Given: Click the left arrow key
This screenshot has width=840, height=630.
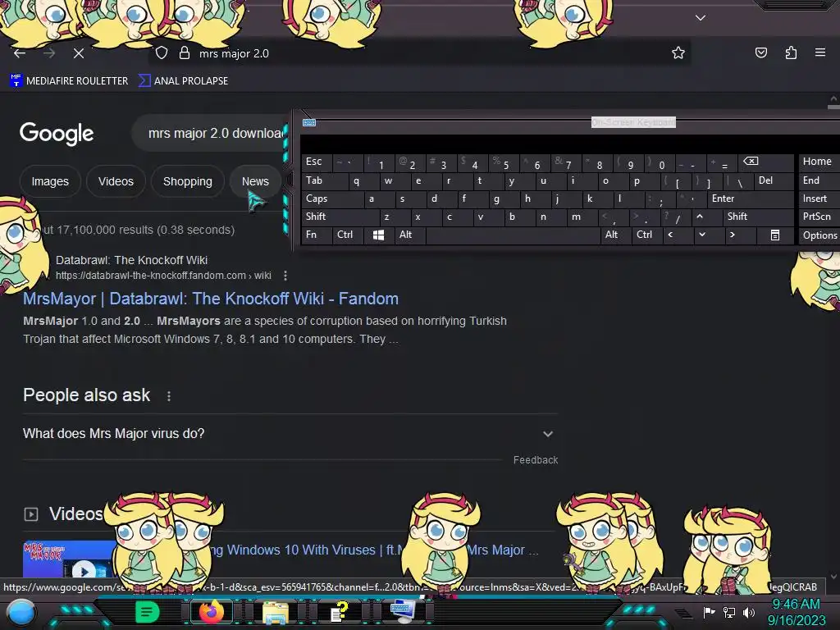Looking at the screenshot, I should (677, 235).
